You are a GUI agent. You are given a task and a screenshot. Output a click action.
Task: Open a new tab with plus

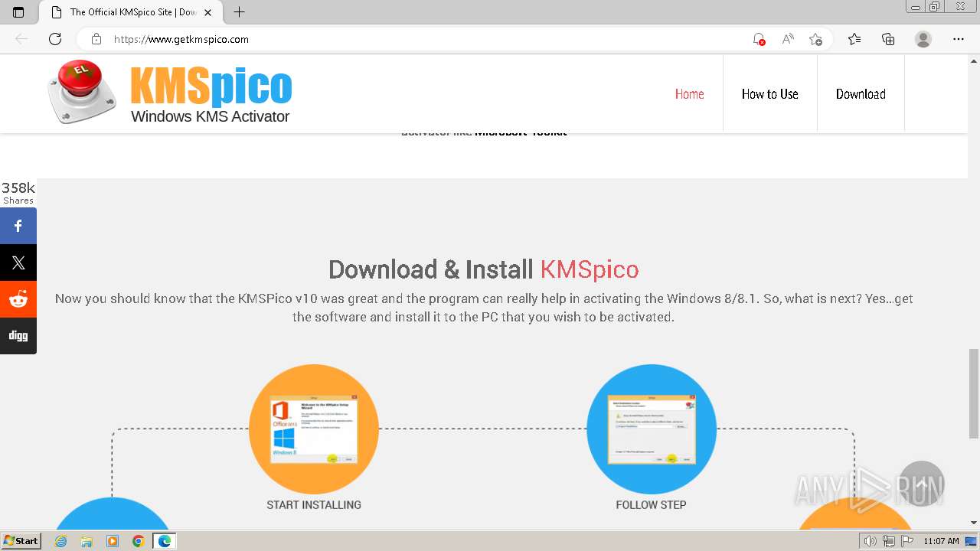240,12
